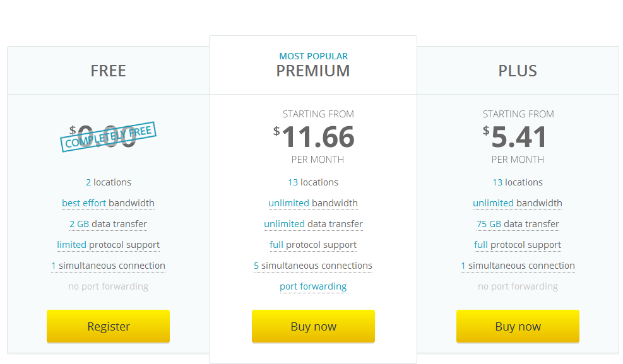This screenshot has width=623, height=364.
Task: Click the Completely Free stamp graphic
Action: (x=108, y=136)
